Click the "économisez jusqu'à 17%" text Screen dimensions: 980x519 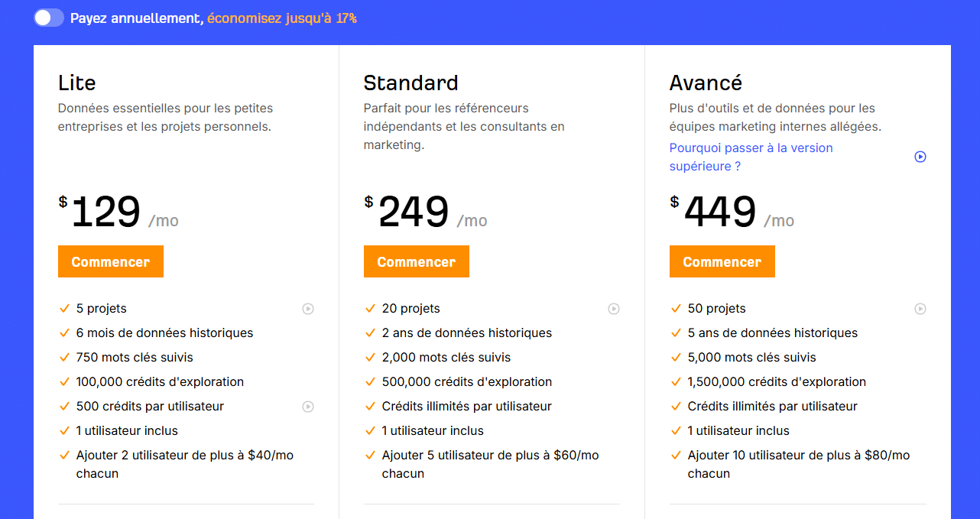pyautogui.click(x=282, y=18)
